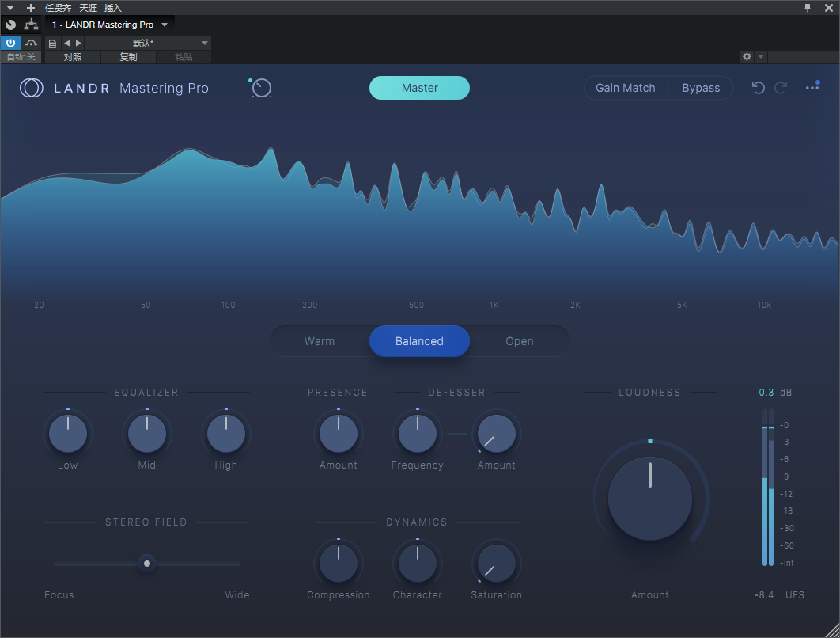Close the plugin window

828,8
